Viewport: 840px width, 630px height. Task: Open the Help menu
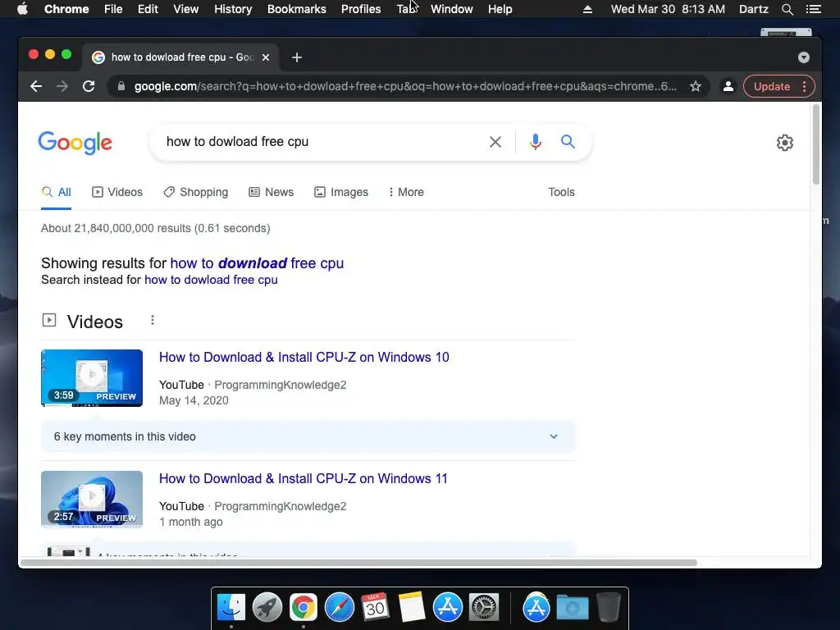pyautogui.click(x=500, y=9)
